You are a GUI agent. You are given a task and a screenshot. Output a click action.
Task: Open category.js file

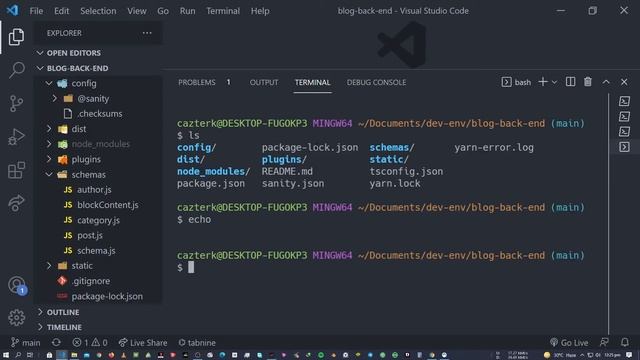(x=98, y=220)
